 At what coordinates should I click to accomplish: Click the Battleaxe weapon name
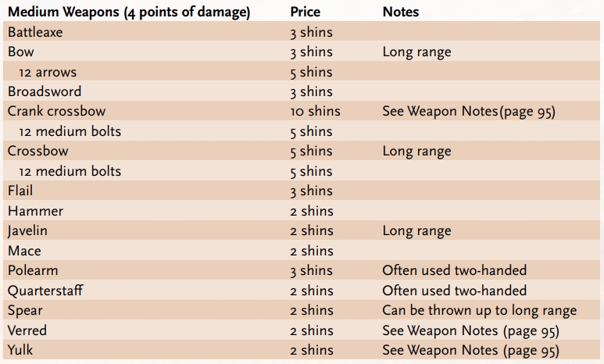click(35, 33)
